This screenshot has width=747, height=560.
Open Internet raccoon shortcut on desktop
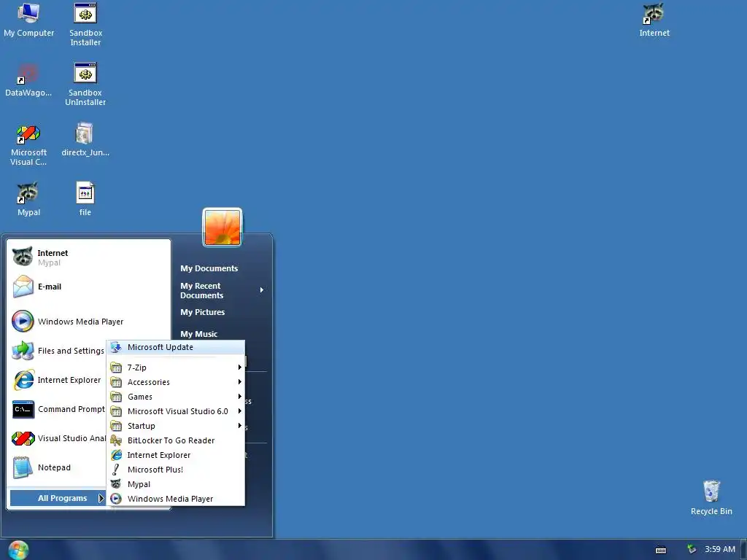654,20
